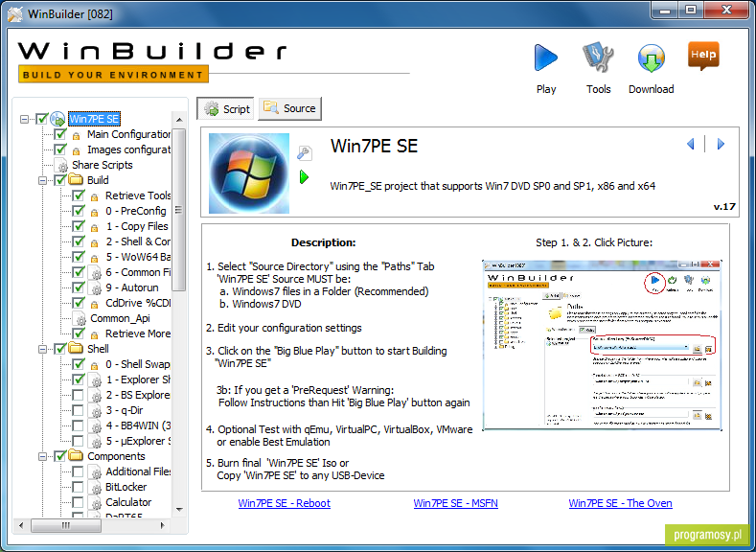Click the script gear icon for 6 - Common Files

[95, 272]
